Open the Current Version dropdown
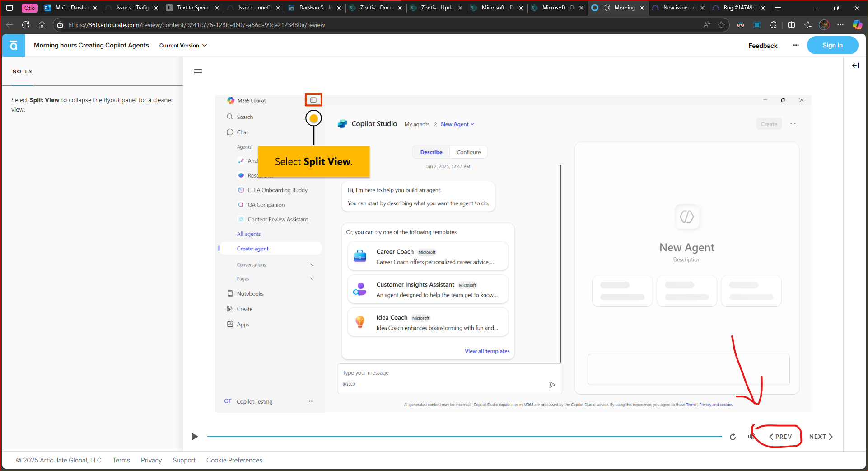868x471 pixels. 183,46
